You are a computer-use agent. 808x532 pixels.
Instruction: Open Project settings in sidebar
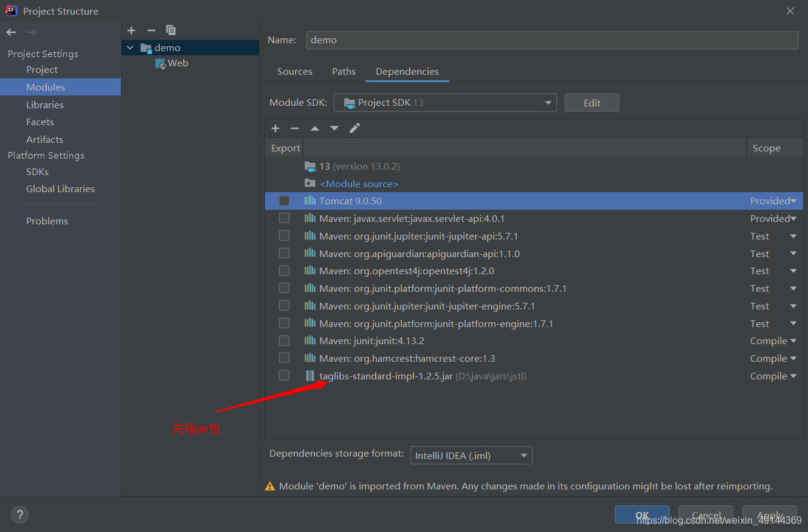42,70
